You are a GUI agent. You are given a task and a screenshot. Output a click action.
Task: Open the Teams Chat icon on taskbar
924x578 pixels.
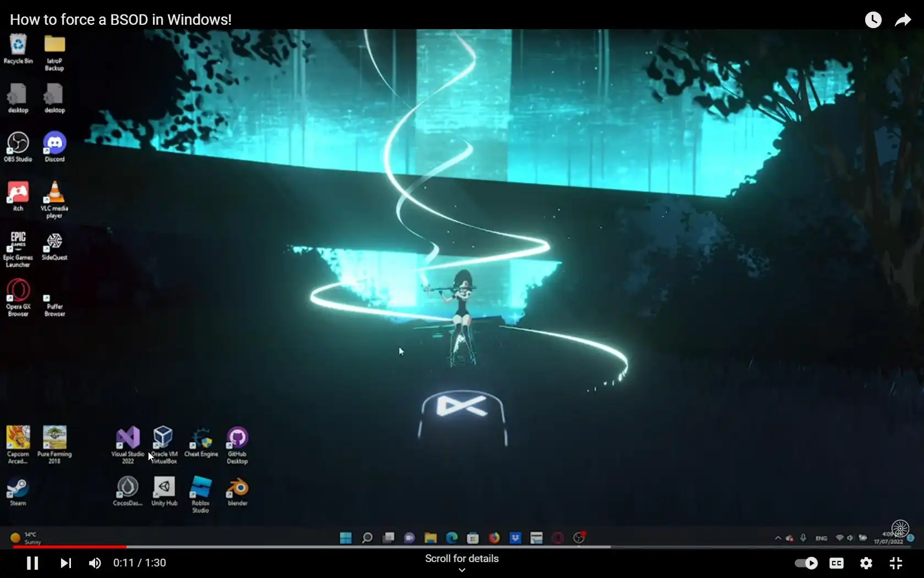(409, 538)
